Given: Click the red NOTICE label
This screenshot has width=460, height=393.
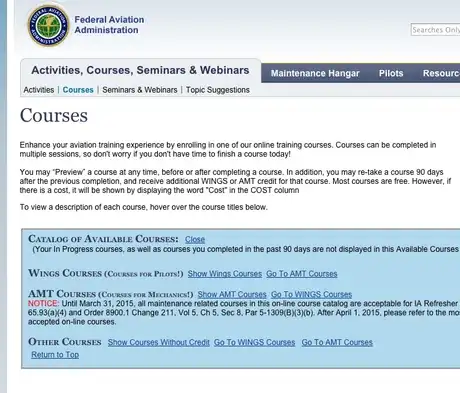Looking at the screenshot, I should coord(43,304).
